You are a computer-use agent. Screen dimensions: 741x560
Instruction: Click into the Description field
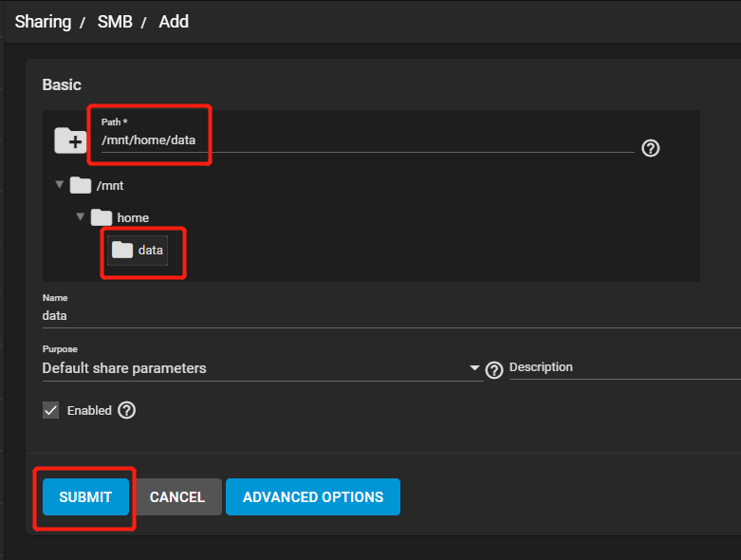pyautogui.click(x=624, y=367)
